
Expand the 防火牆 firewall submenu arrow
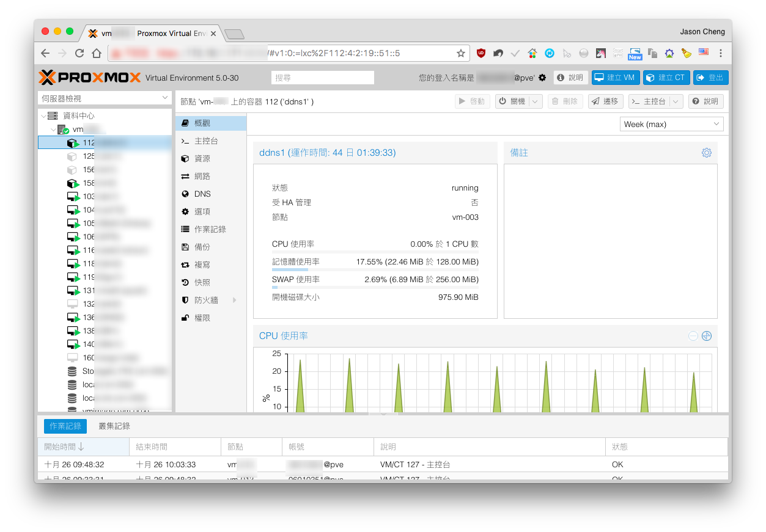click(235, 300)
